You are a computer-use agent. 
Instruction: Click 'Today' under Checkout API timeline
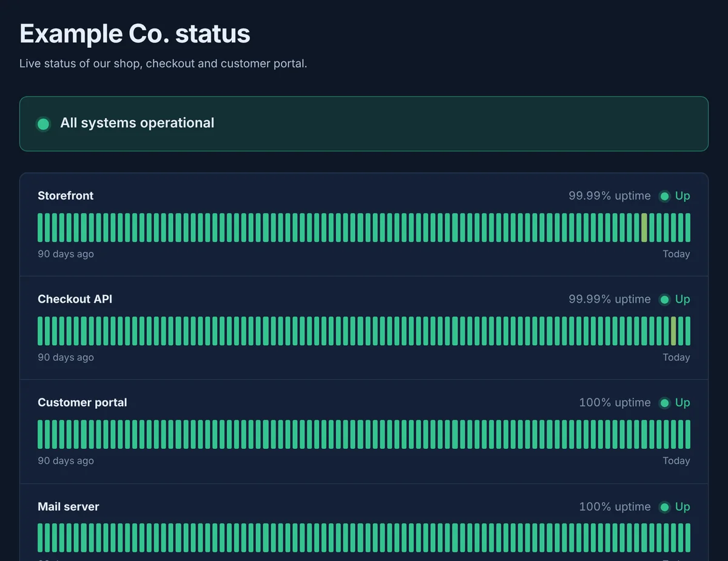click(x=676, y=357)
